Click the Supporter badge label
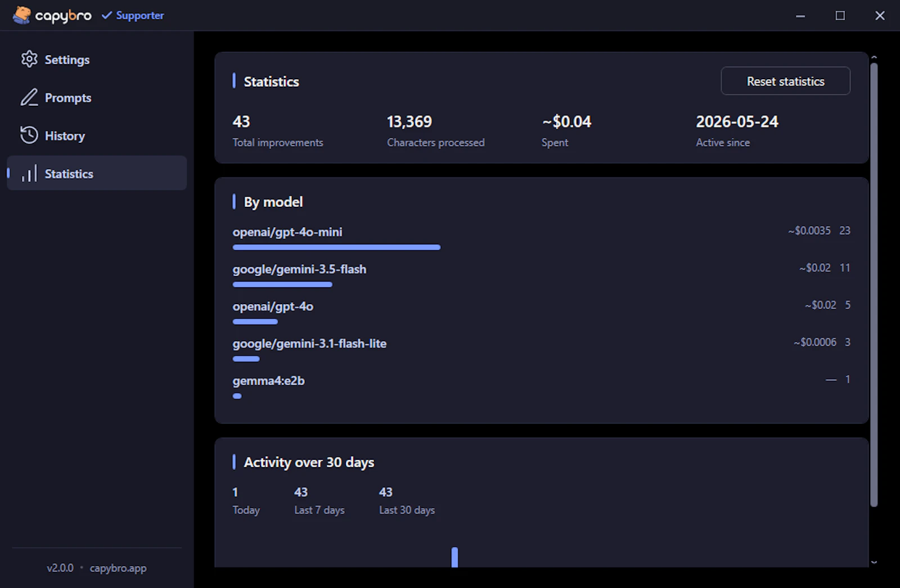 [140, 15]
